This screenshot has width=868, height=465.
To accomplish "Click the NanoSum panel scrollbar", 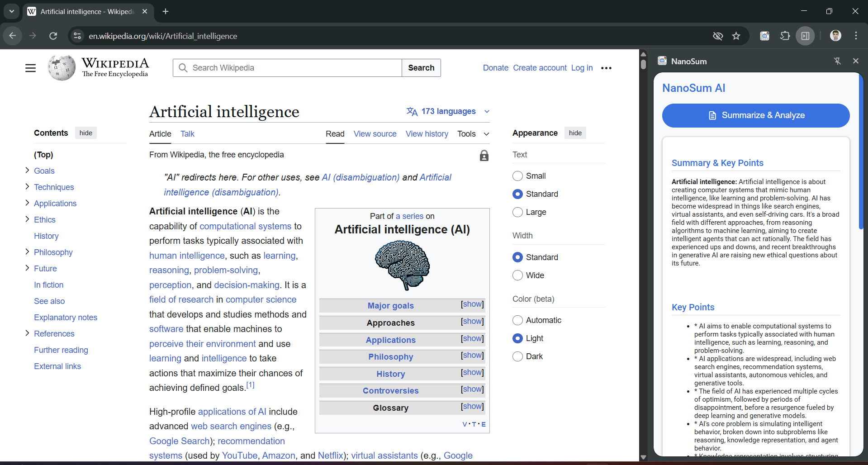I will pyautogui.click(x=861, y=152).
